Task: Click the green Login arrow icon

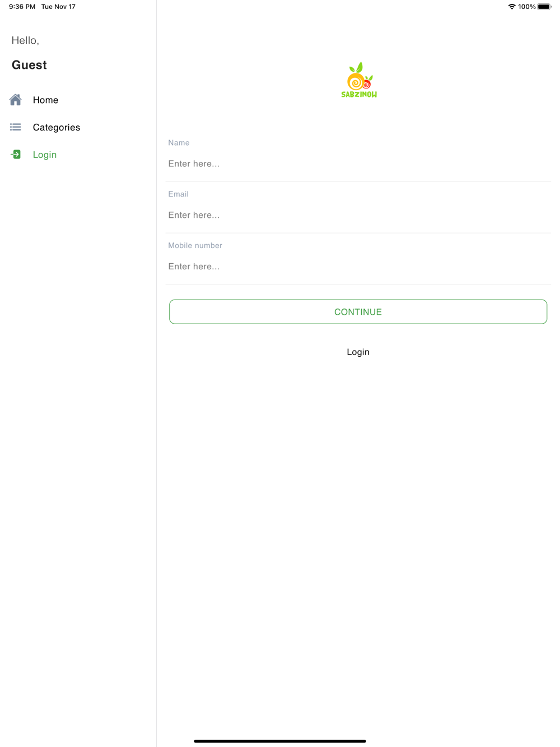Action: point(16,155)
